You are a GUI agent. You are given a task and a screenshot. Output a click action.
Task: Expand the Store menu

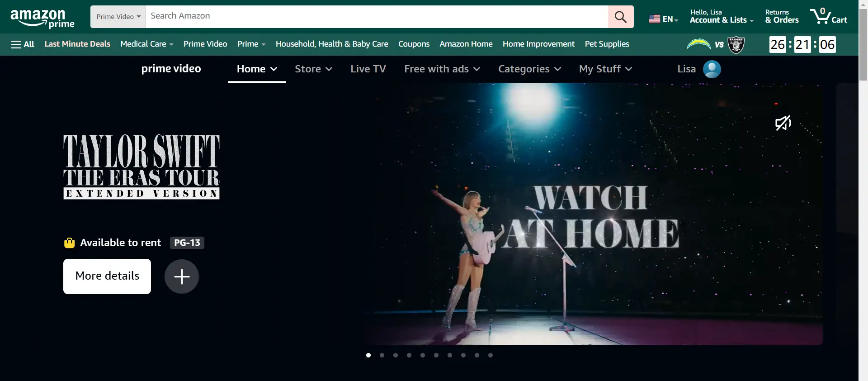click(x=313, y=69)
